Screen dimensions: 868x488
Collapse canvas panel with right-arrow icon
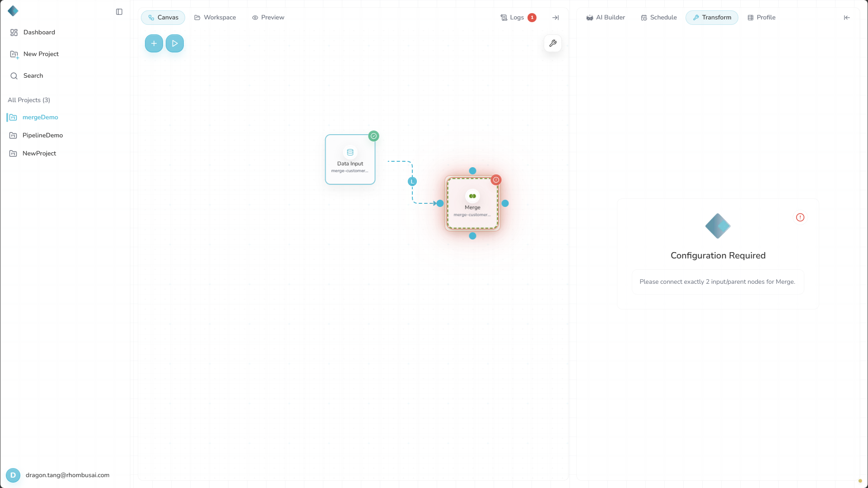555,18
